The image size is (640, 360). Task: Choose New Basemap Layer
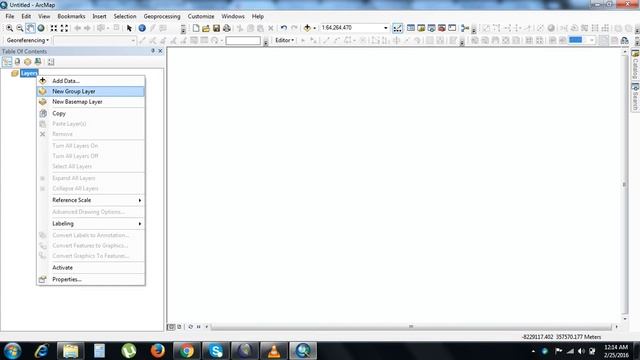(x=91, y=102)
